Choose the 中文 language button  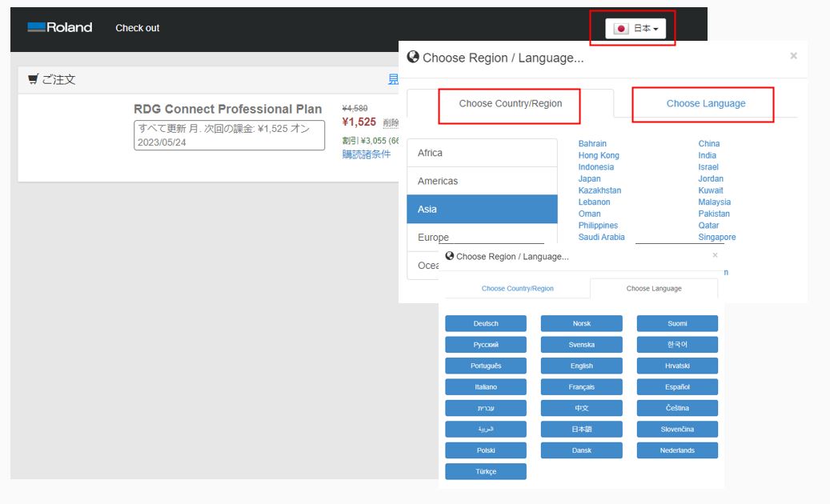[x=581, y=408]
